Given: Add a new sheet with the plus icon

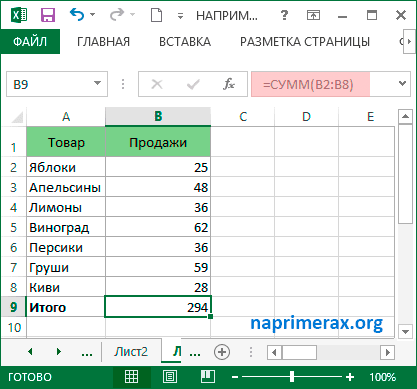Looking at the screenshot, I should (222, 352).
